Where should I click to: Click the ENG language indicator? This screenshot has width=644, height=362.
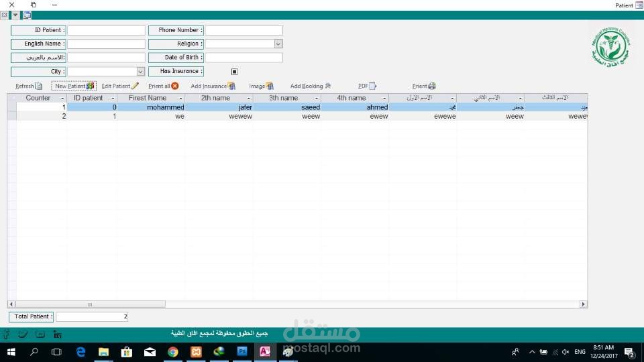[580, 352]
